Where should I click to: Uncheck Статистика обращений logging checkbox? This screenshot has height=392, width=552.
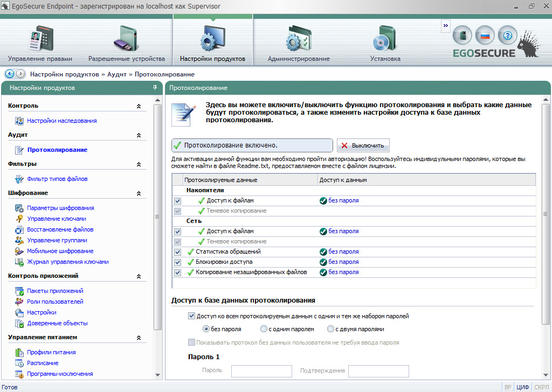pyautogui.click(x=177, y=251)
